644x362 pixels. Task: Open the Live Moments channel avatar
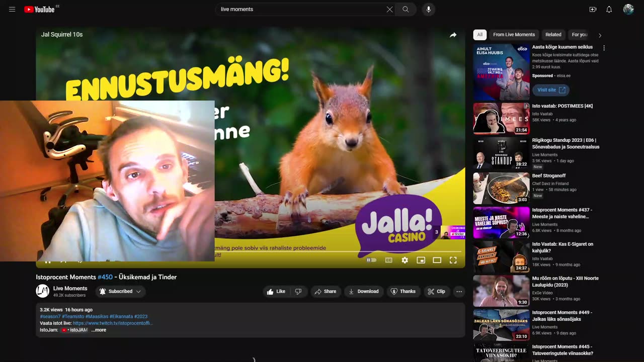pyautogui.click(x=43, y=291)
